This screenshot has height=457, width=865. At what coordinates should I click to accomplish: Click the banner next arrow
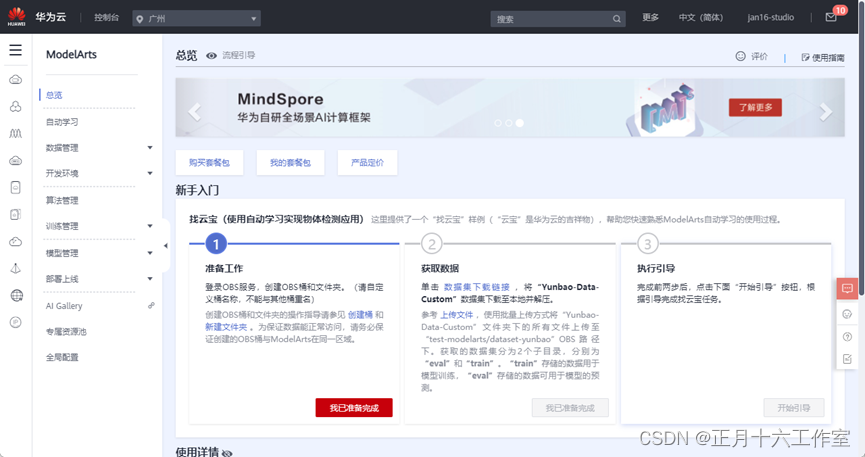tap(825, 112)
